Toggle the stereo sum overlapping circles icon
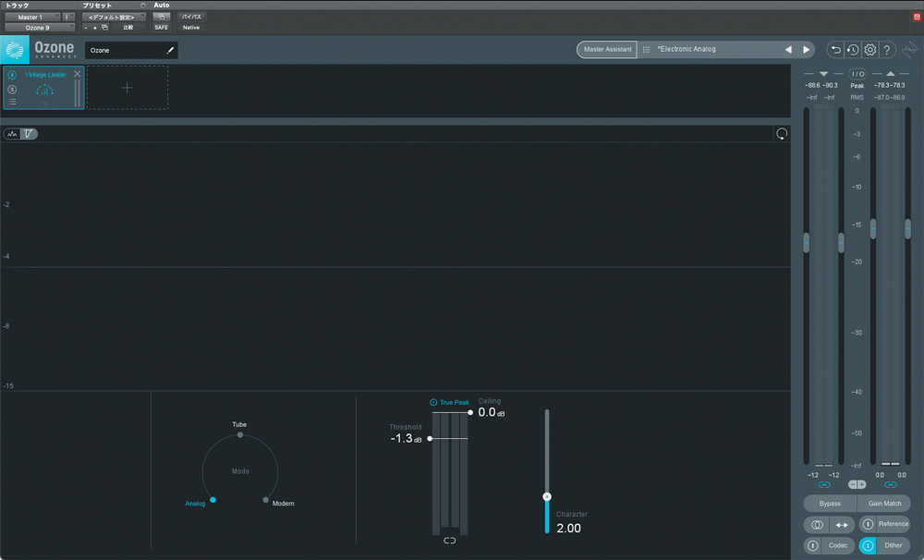 (817, 525)
